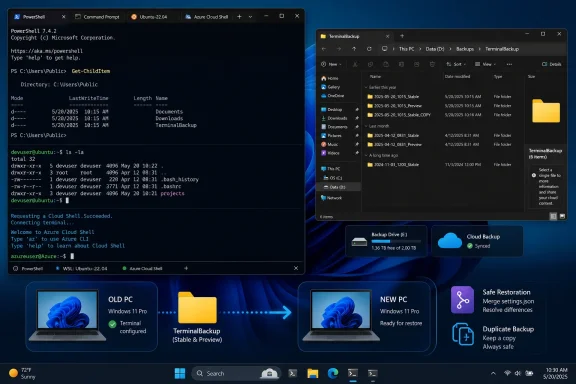Select Network in Explorer sidebar tree
The height and width of the screenshot is (384, 576).
click(331, 198)
